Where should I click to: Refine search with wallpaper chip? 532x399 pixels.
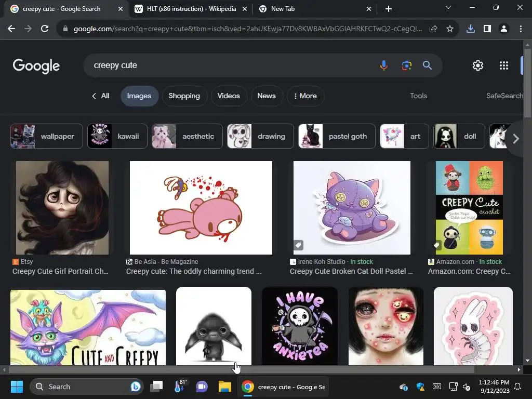[46, 136]
